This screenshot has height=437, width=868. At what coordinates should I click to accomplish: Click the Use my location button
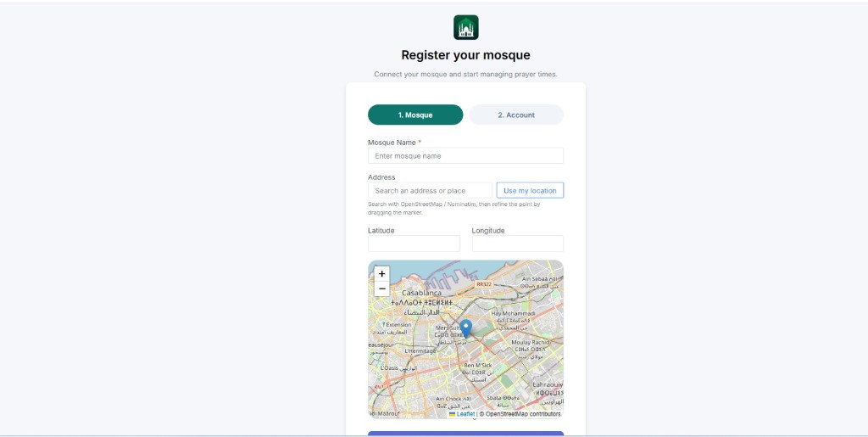click(530, 191)
